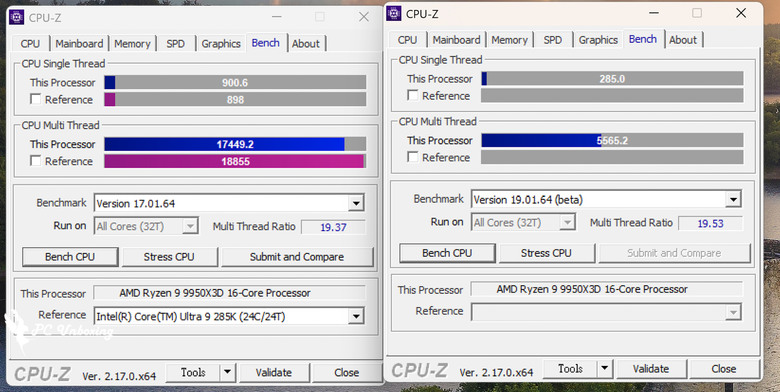The image size is (780, 392).
Task: Click reference 18855 multi thread bar
Action: tap(235, 161)
